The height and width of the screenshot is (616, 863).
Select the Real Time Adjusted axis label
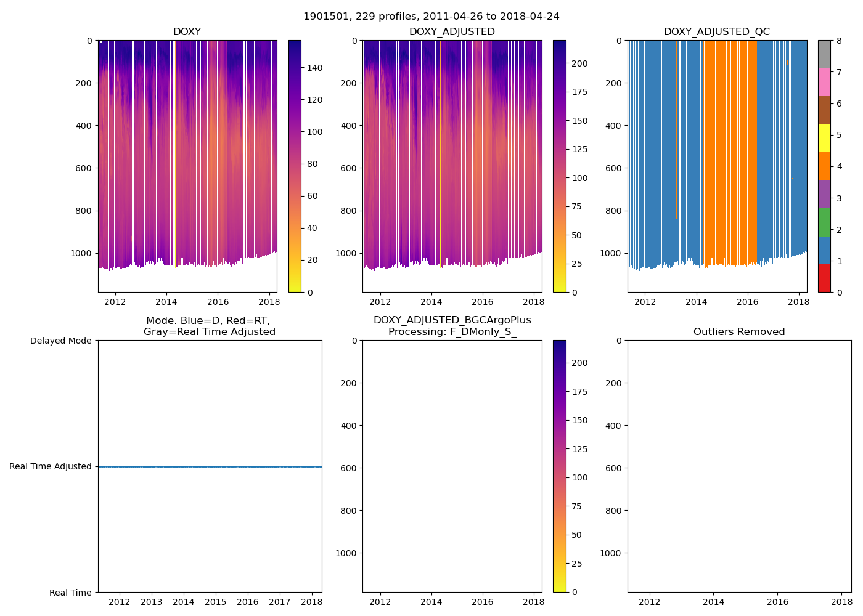[50, 466]
